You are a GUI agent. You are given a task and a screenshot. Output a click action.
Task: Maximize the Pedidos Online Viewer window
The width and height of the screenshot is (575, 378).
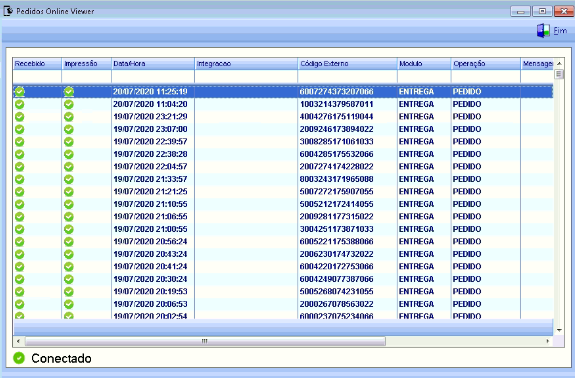tap(542, 11)
